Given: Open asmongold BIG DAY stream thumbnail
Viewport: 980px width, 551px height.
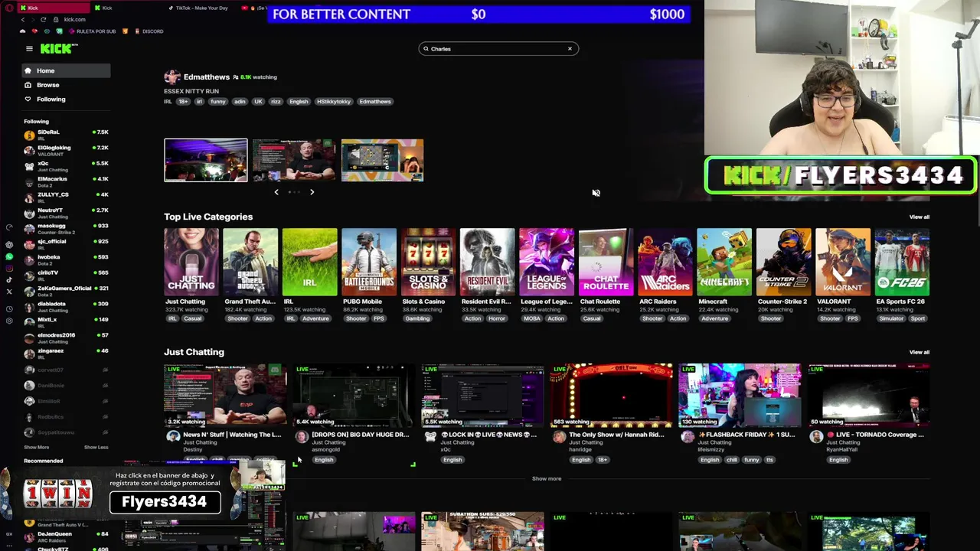Looking at the screenshot, I should click(354, 395).
